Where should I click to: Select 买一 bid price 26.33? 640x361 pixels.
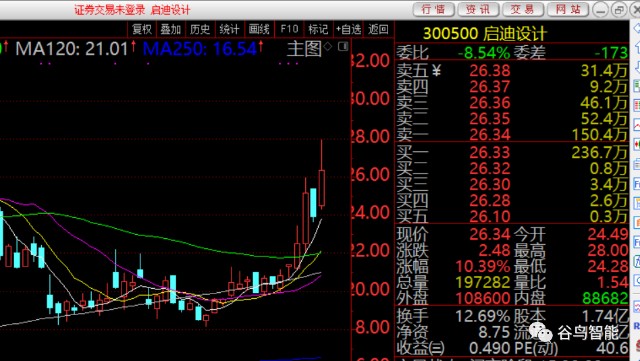[489, 152]
